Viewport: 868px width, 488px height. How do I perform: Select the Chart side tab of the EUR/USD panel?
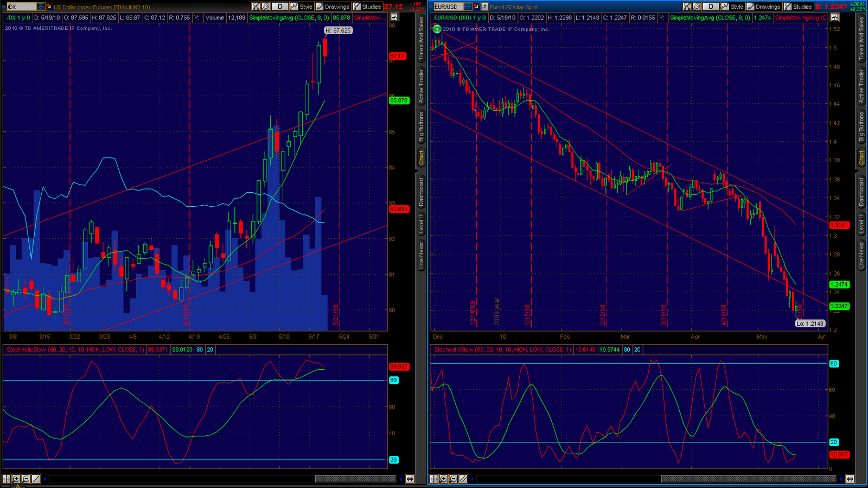(x=861, y=157)
